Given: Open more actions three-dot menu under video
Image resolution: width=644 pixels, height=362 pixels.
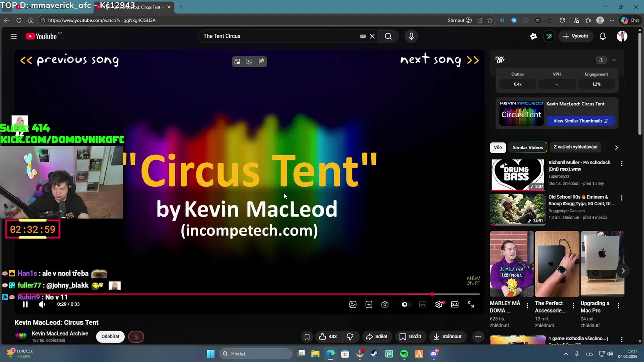Looking at the screenshot, I should coord(478,337).
